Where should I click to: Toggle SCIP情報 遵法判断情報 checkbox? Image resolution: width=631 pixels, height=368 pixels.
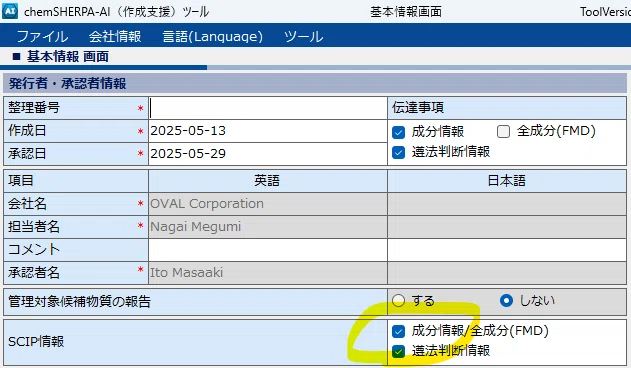[398, 352]
